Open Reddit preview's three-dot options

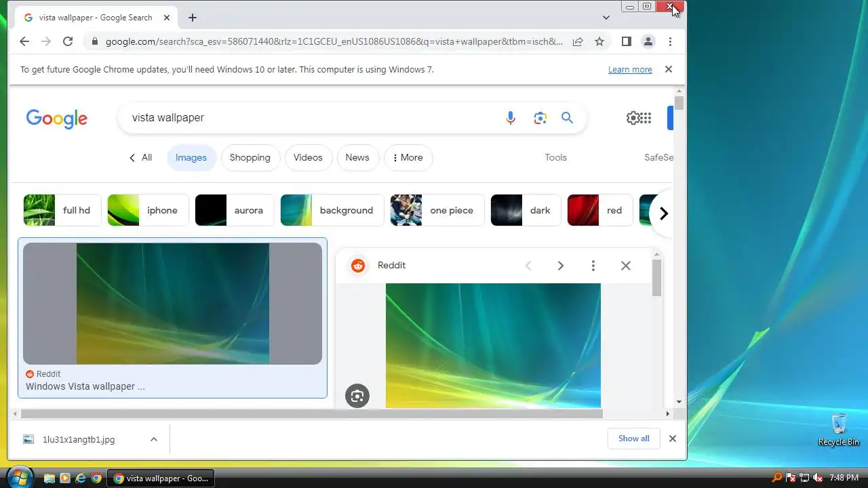coord(593,266)
